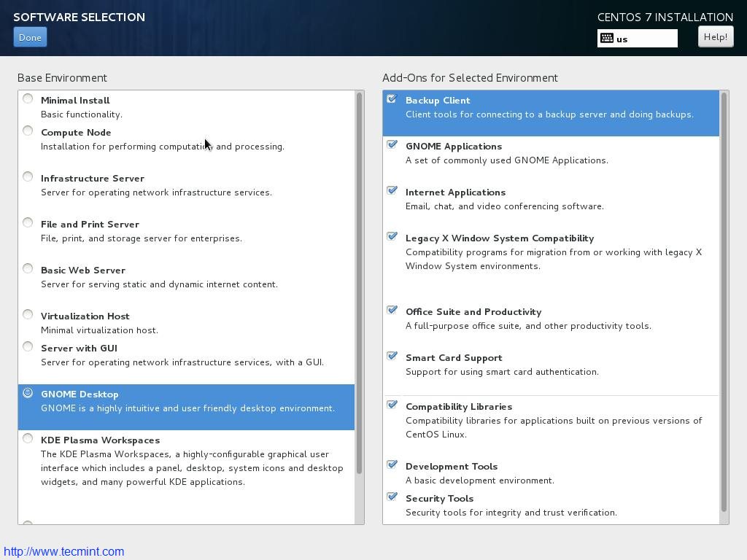Uncheck Legacy X Window System Compatibility

[x=392, y=237]
